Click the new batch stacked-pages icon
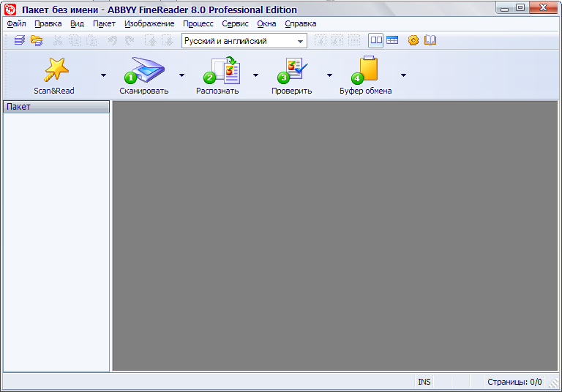This screenshot has width=562, height=392. click(x=19, y=40)
